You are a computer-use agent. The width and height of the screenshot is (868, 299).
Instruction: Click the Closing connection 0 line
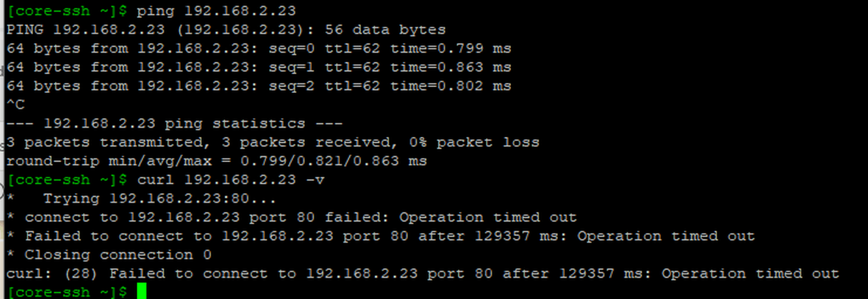click(109, 255)
